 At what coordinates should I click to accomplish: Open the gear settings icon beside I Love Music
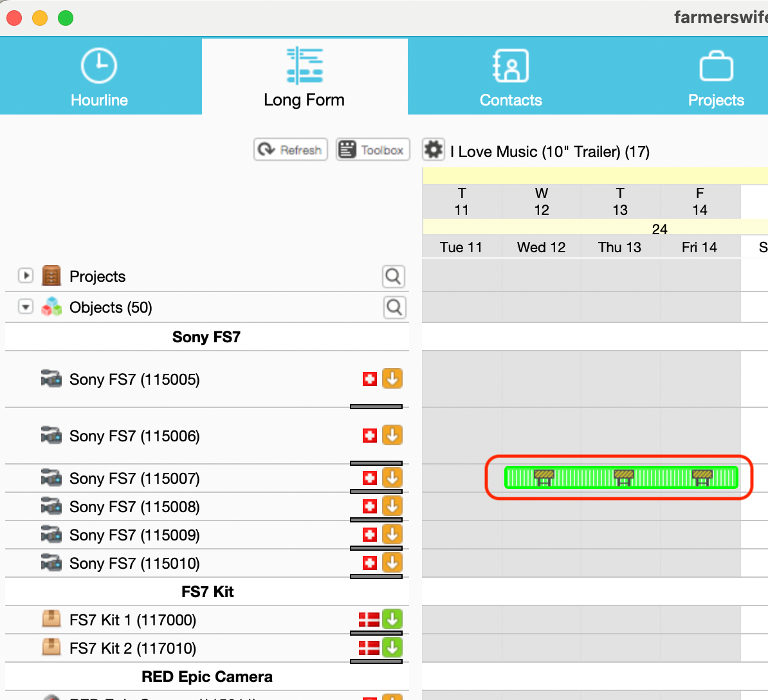(433, 149)
